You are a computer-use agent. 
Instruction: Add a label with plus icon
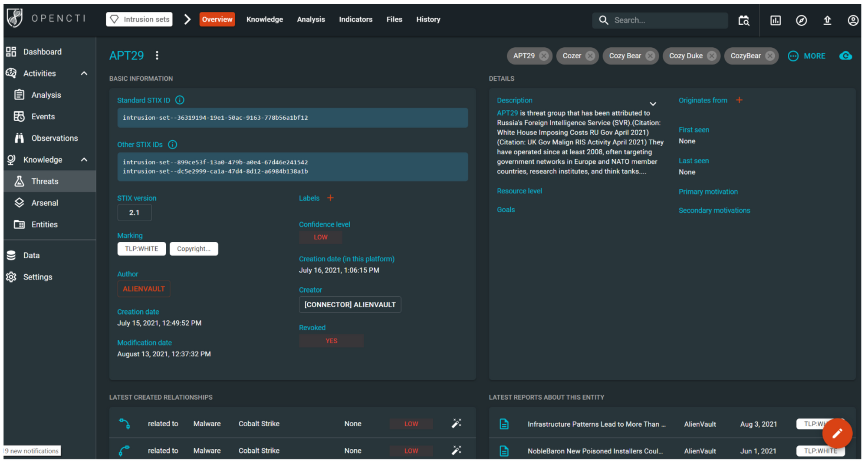pyautogui.click(x=330, y=198)
